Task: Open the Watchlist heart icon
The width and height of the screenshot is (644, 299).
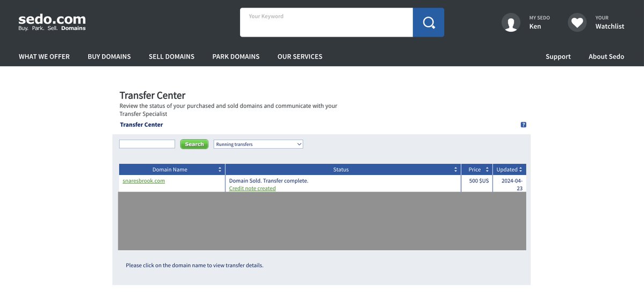Action: pos(577,23)
